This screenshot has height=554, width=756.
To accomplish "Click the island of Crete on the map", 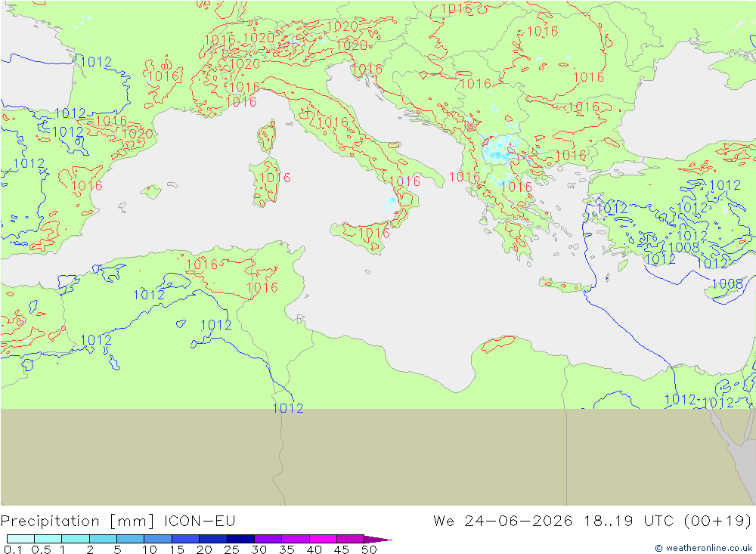I will (x=566, y=285).
